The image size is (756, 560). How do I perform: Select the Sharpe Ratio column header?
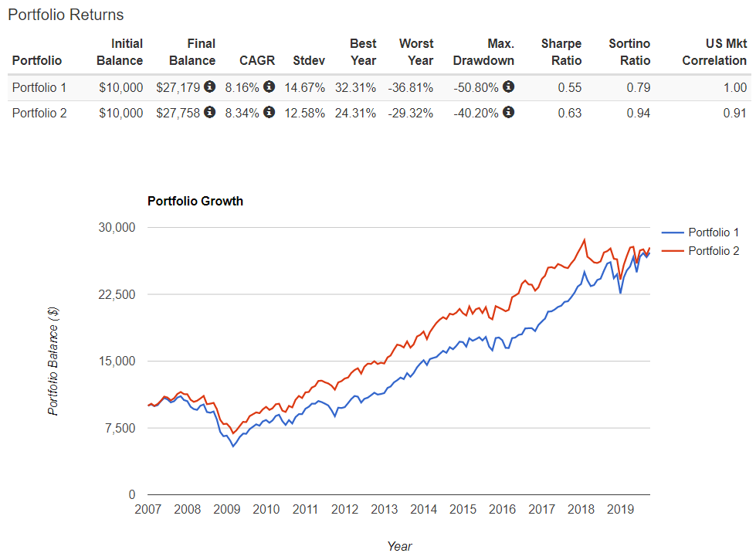click(x=561, y=52)
